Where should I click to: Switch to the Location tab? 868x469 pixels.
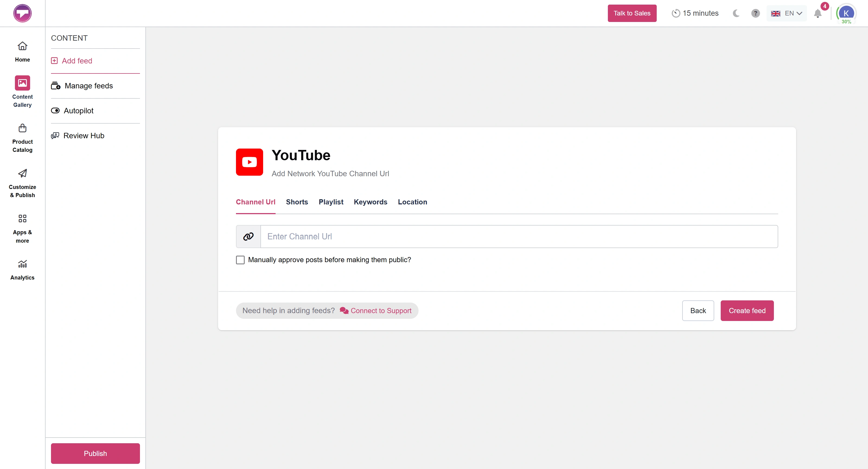pyautogui.click(x=412, y=202)
